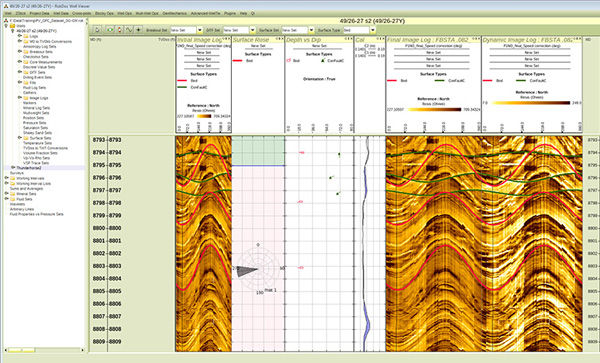This screenshot has width=600, height=363.
Task: Open the Project Data menu
Action: [39, 13]
